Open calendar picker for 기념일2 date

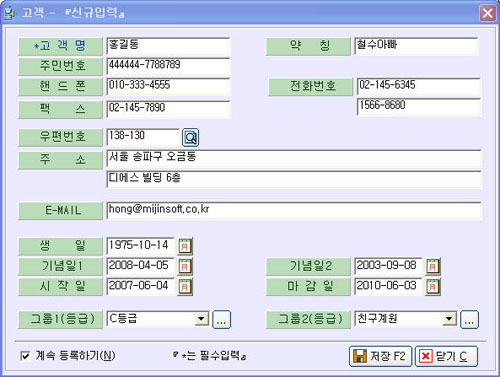[x=433, y=266]
